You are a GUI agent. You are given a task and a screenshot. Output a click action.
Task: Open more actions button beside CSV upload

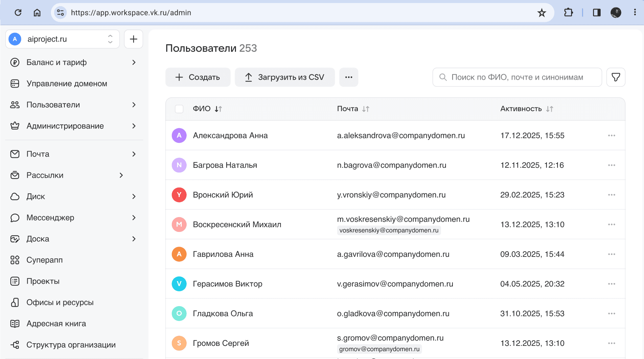349,77
